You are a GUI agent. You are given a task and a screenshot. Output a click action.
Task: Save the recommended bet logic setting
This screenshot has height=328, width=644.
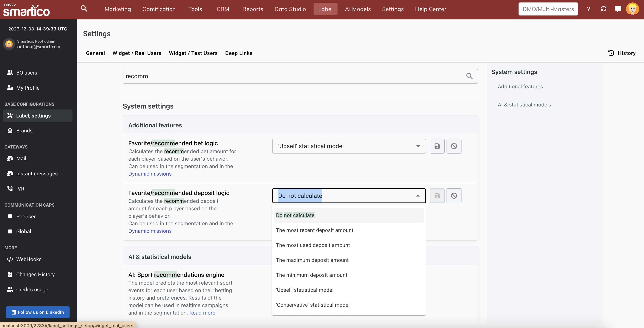pyautogui.click(x=437, y=146)
